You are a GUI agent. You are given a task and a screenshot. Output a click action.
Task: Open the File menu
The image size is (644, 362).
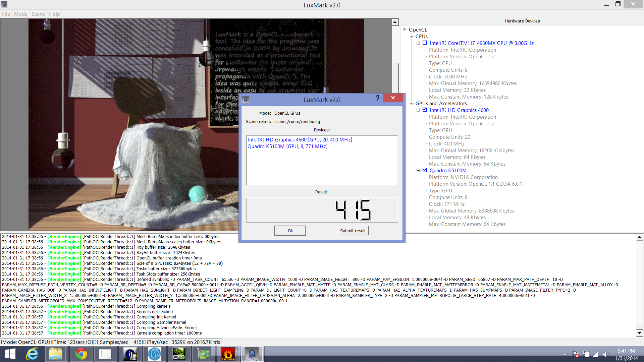[6, 14]
